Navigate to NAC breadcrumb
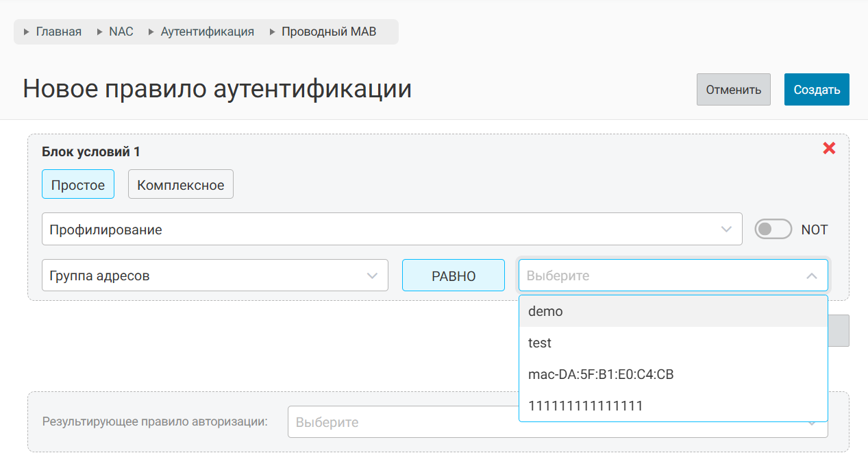868x466 pixels. click(121, 32)
